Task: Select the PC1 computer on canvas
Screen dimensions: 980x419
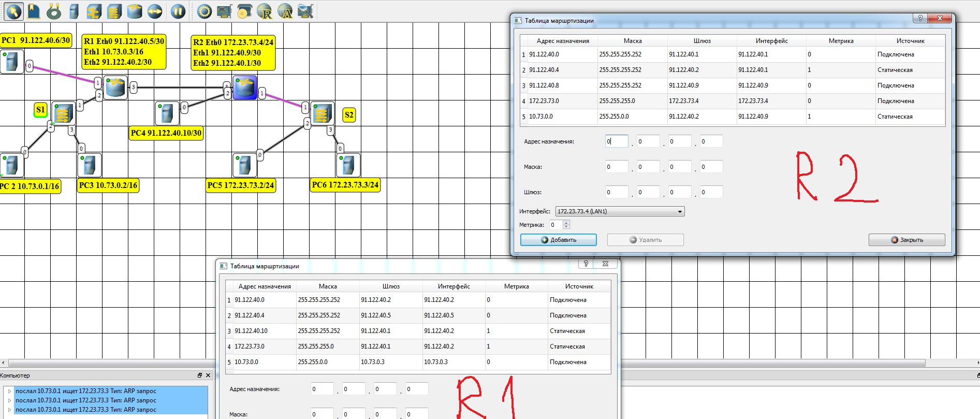Action: (x=11, y=62)
